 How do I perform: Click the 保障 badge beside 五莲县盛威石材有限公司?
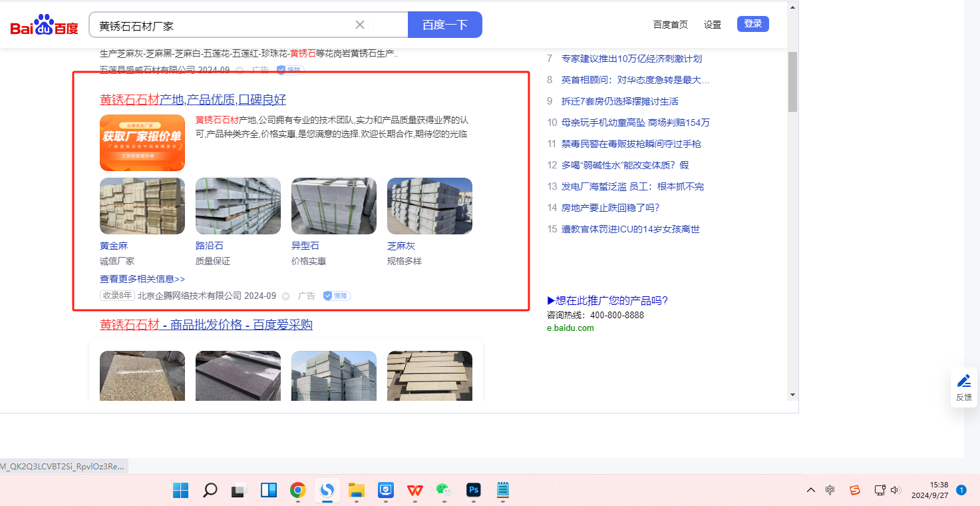tap(289, 69)
